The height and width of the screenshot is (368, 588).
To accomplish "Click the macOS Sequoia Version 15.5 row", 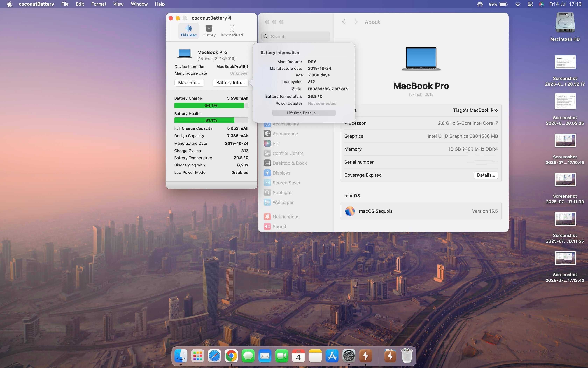I will point(421,211).
